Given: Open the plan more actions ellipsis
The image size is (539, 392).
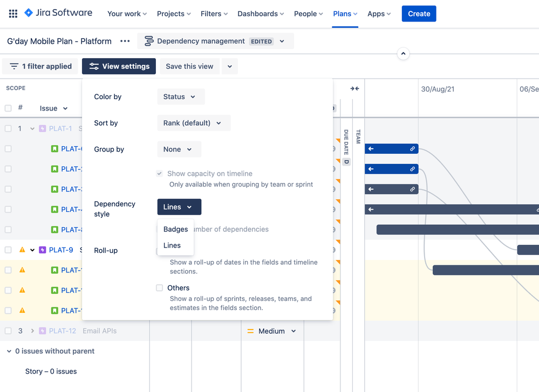Looking at the screenshot, I should pos(125,41).
